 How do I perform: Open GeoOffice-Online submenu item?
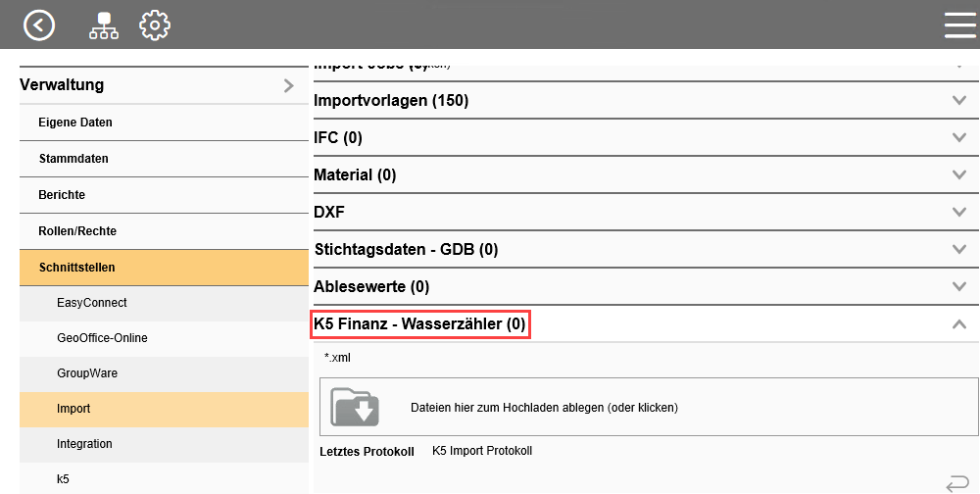pos(165,338)
